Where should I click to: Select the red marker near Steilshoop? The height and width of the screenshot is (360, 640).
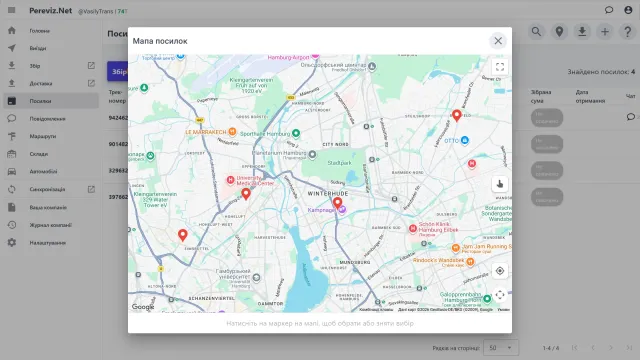[457, 116]
